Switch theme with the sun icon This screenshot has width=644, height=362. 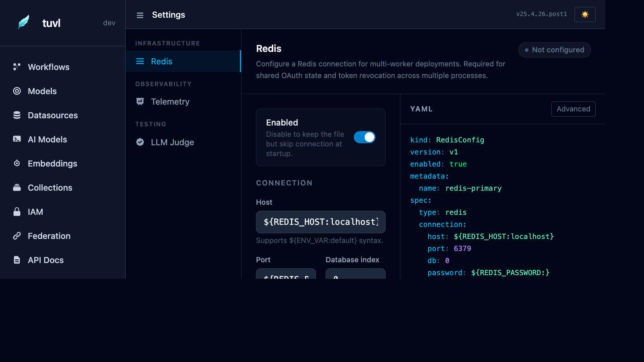585,14
